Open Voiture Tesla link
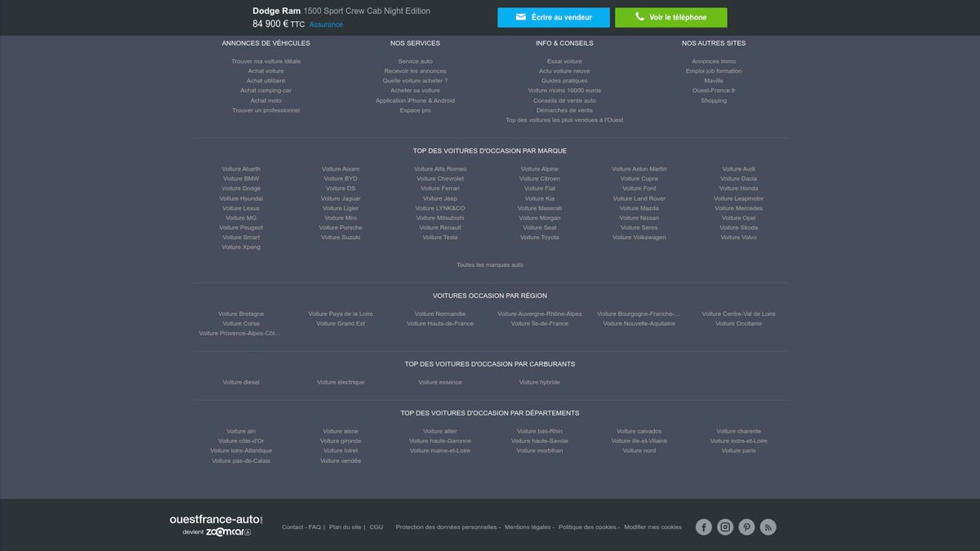980x551 pixels. [x=440, y=238]
